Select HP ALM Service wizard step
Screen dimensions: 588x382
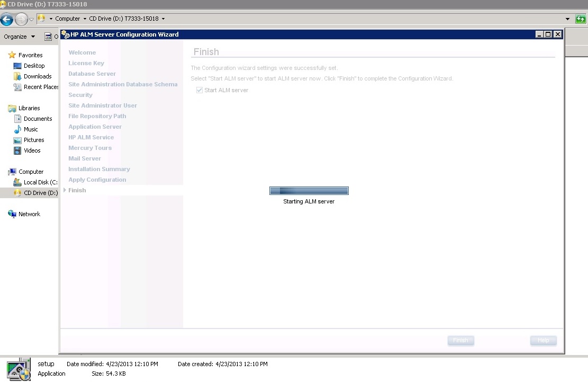tap(91, 137)
